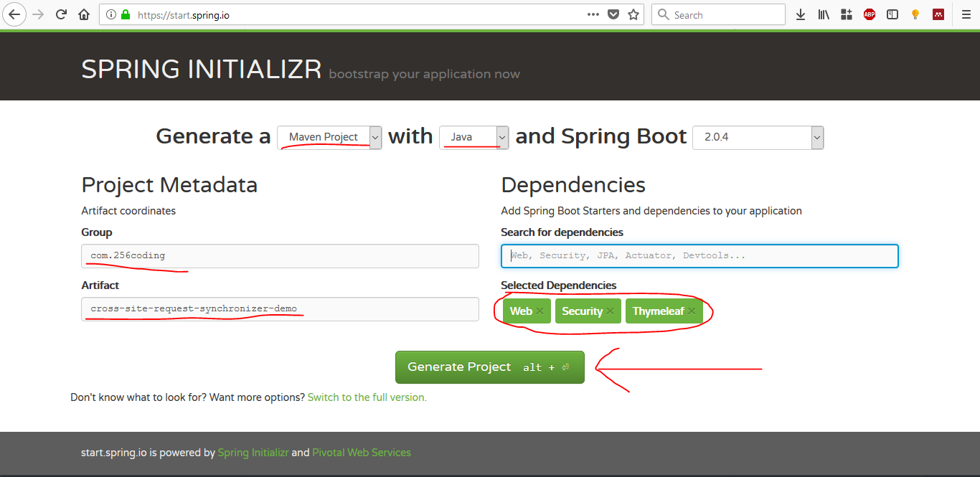
Task: Open the Maven Project type dropdown
Action: (329, 137)
